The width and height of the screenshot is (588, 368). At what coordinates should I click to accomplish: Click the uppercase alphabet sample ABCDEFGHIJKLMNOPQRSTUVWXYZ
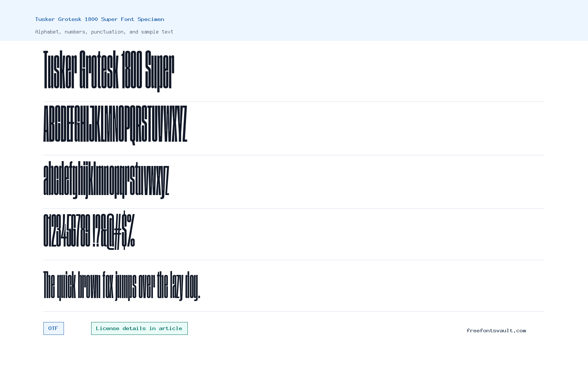(115, 125)
